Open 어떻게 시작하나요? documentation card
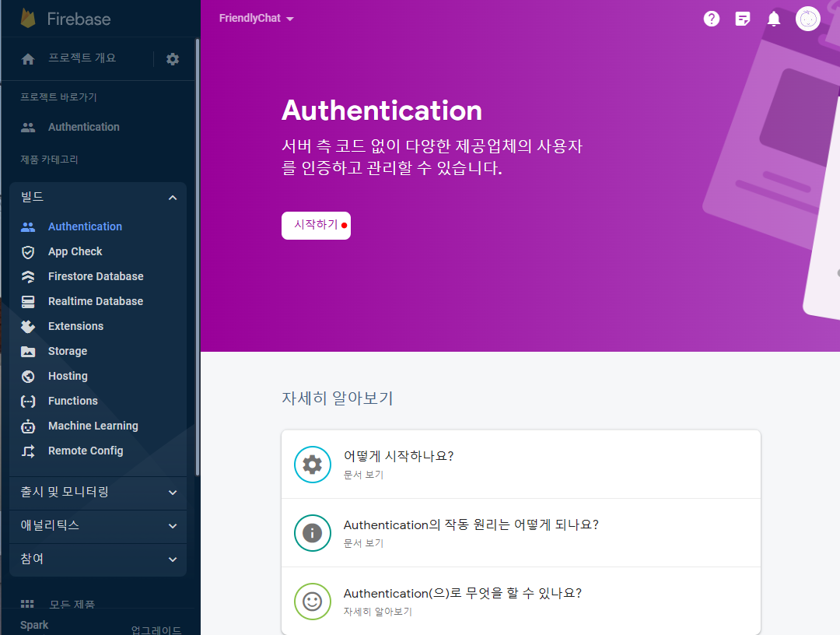 point(520,464)
